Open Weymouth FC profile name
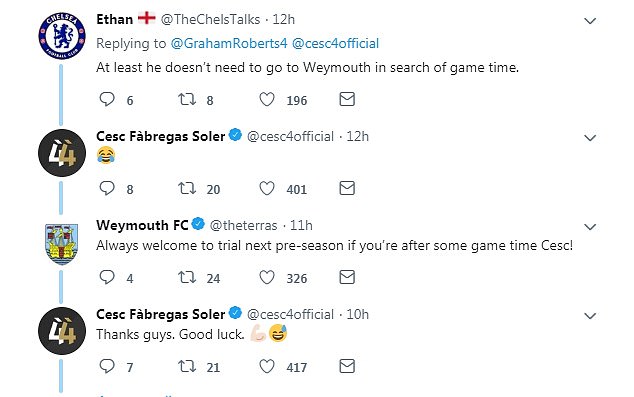This screenshot has width=634, height=397. (142, 225)
